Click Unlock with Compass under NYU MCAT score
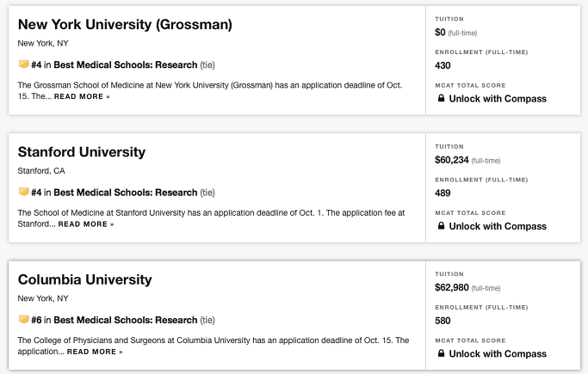 (498, 99)
